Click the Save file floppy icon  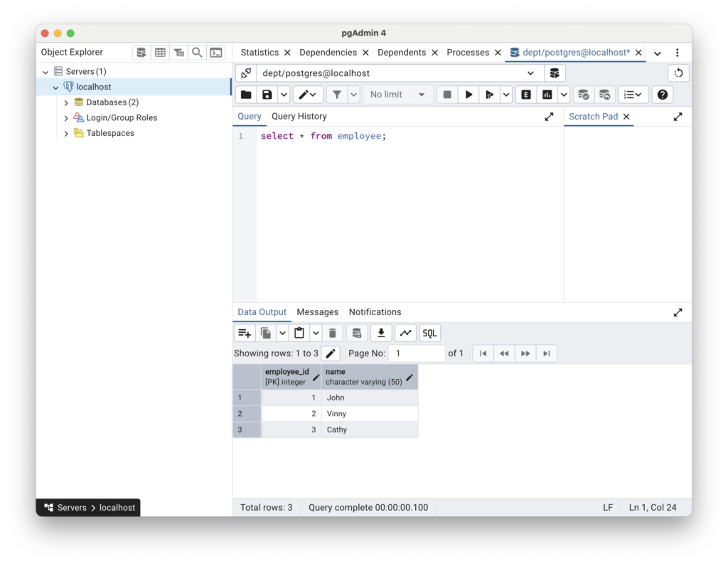point(267,95)
